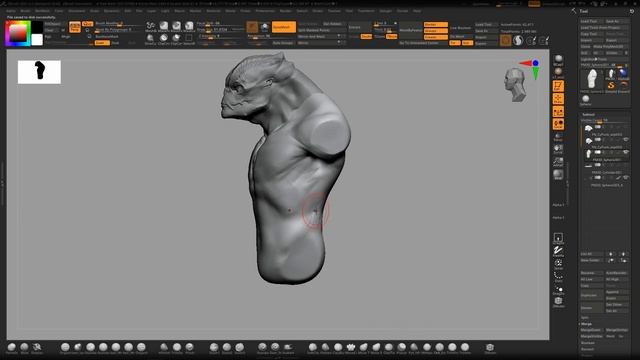The height and width of the screenshot is (360, 640).
Task: Expand the Remesh section in Subtool panel
Action: pos(588,349)
